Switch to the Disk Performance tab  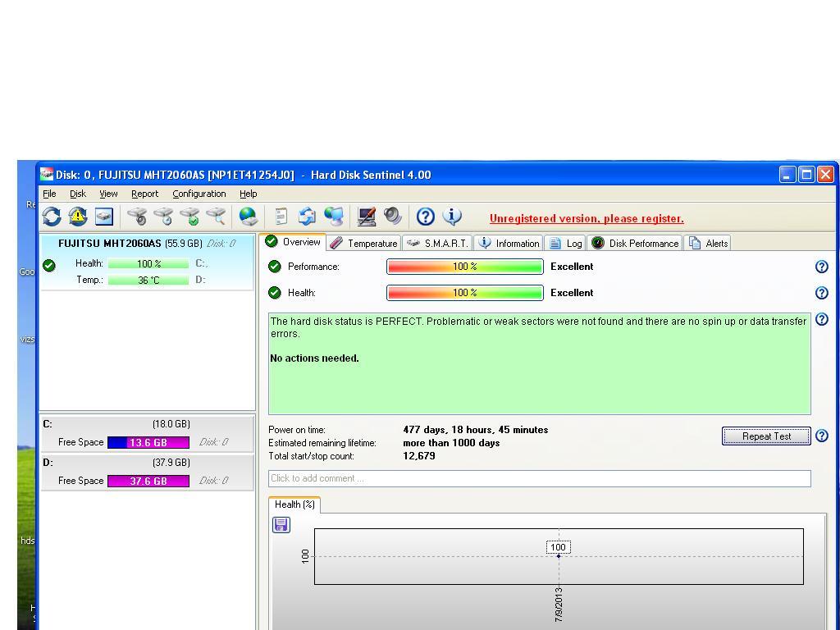(635, 243)
